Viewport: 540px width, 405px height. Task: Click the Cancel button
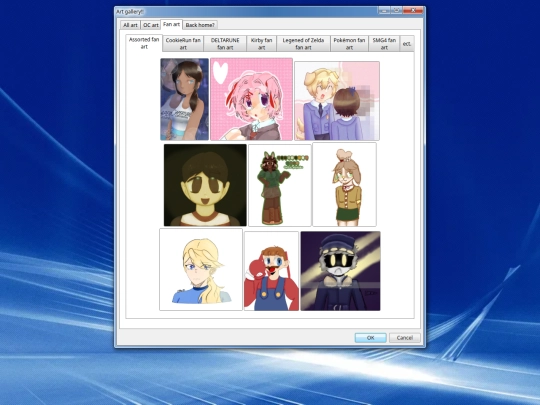(x=405, y=338)
